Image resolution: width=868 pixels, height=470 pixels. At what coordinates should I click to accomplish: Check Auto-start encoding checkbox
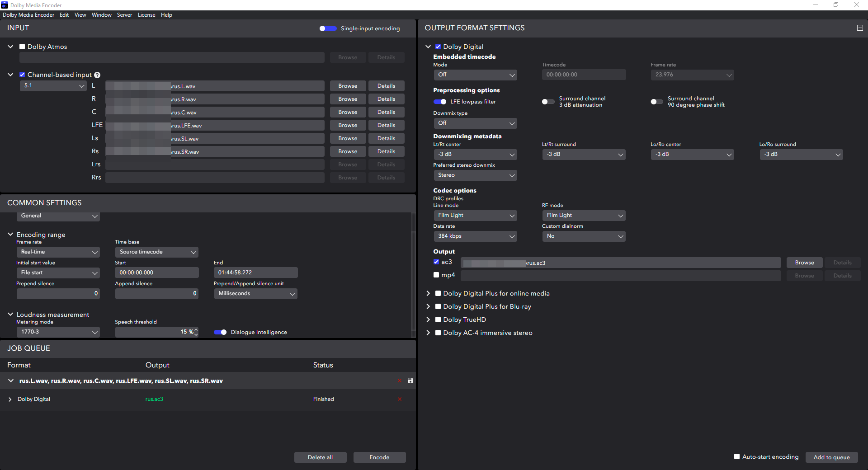737,456
